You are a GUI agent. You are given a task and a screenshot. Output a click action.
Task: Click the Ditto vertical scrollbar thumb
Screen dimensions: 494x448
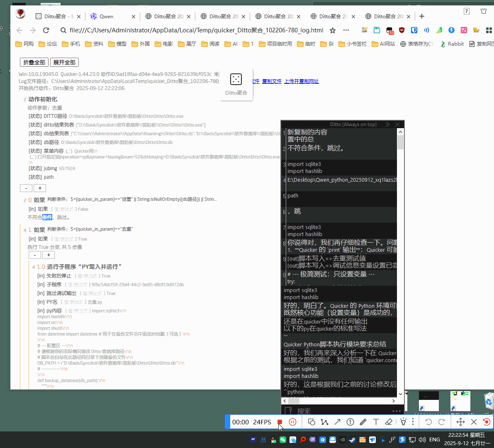400,142
